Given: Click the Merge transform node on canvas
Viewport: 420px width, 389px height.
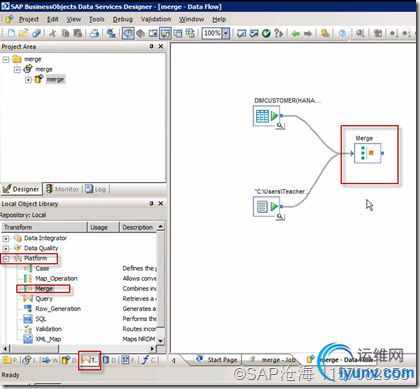Looking at the screenshot, I should (x=367, y=153).
